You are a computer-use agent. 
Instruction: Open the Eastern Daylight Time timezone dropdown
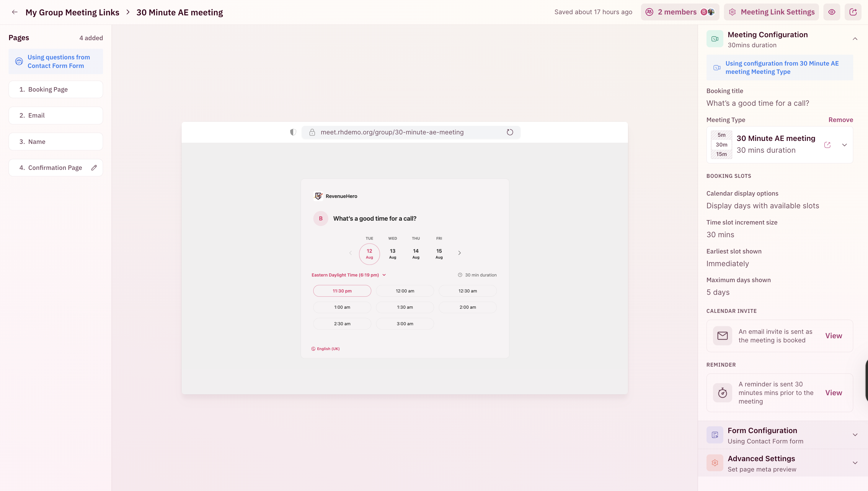(348, 275)
